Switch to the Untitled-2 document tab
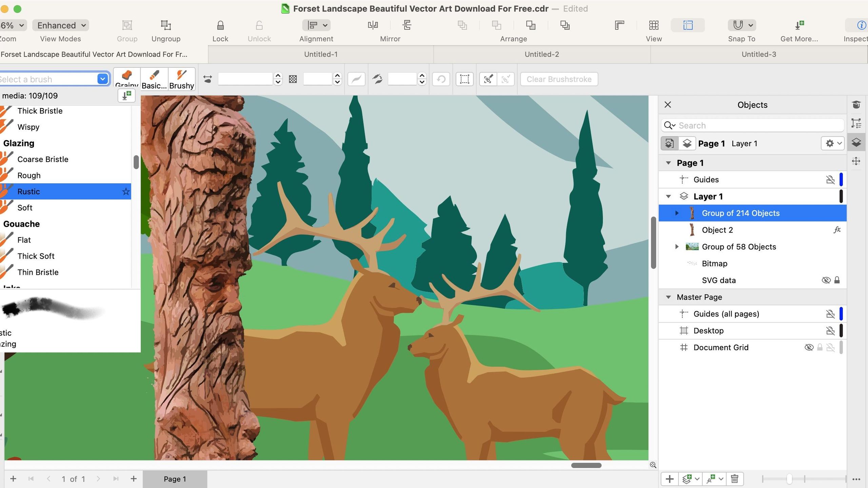This screenshot has height=488, width=868. [x=541, y=54]
